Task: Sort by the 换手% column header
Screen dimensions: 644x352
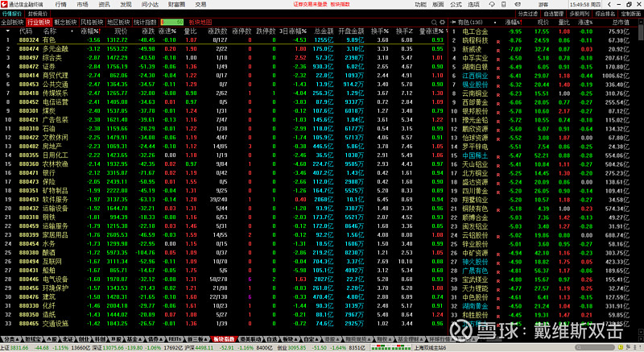Action: tap(380, 31)
